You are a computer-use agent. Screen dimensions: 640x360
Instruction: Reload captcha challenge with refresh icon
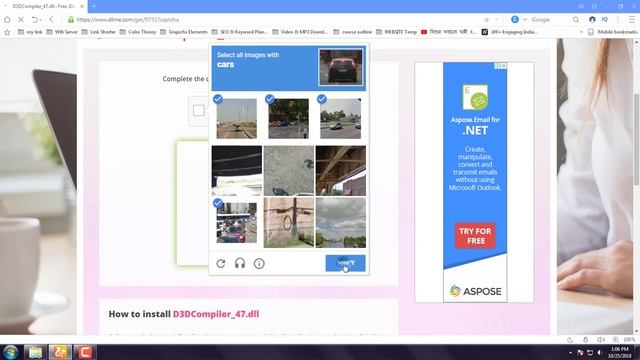click(x=221, y=264)
